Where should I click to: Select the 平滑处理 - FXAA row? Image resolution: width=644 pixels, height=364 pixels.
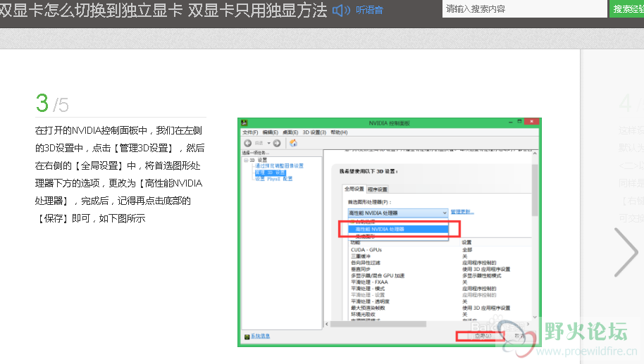(x=369, y=282)
